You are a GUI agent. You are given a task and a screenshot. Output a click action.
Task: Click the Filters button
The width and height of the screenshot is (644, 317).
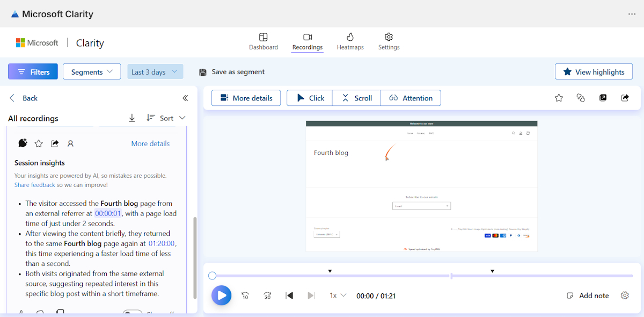tap(33, 71)
